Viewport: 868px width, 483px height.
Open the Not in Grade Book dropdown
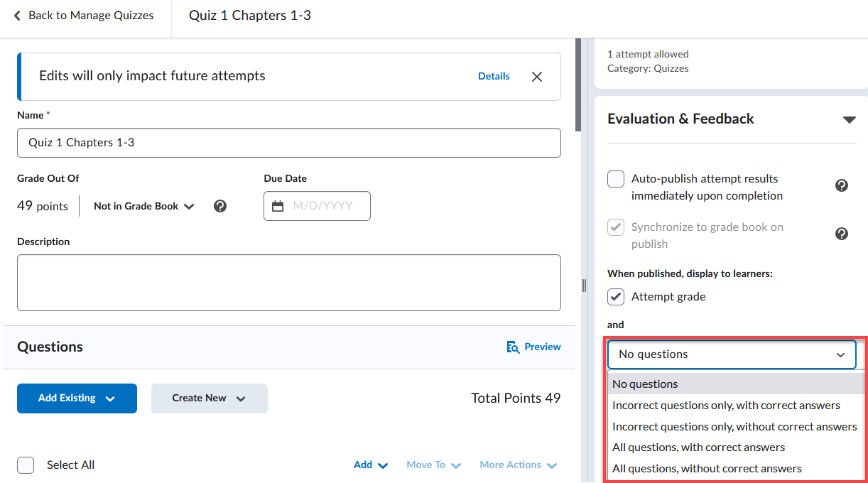pos(144,206)
